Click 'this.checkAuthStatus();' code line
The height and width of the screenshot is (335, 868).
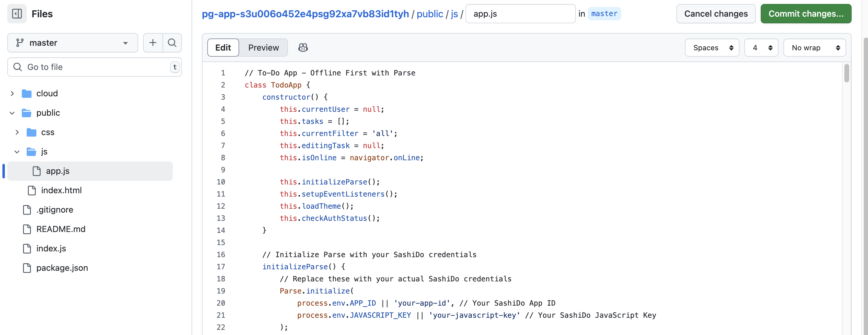[x=329, y=218]
